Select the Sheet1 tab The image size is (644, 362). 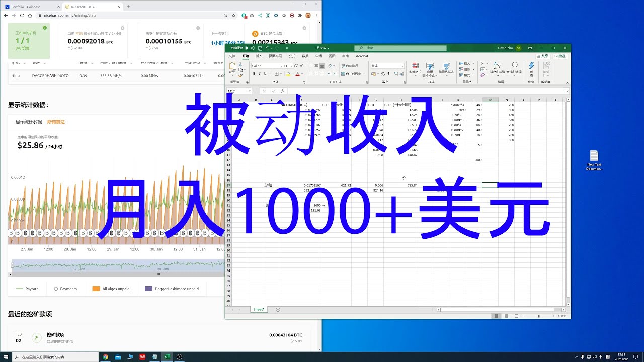pos(259,309)
